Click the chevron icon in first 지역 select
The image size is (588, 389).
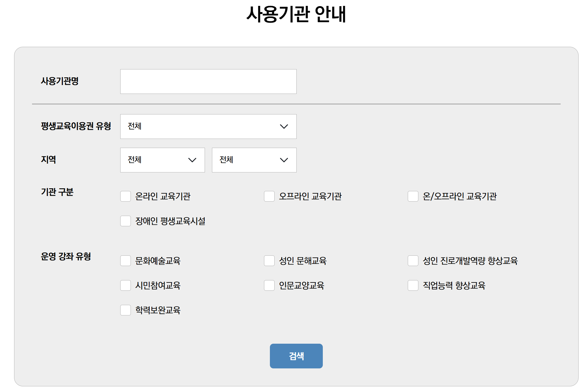(x=192, y=160)
